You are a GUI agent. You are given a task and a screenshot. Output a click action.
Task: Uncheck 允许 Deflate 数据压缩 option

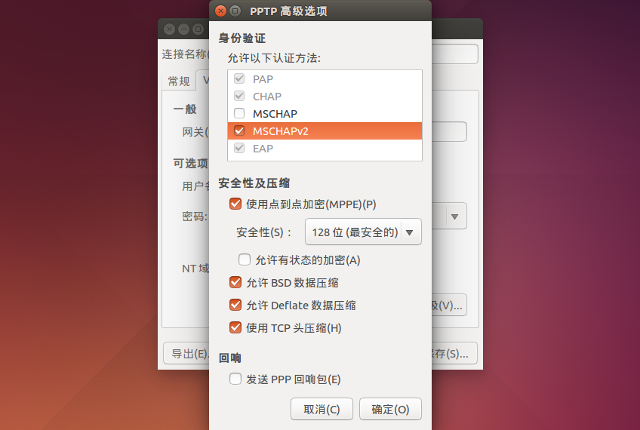235,305
